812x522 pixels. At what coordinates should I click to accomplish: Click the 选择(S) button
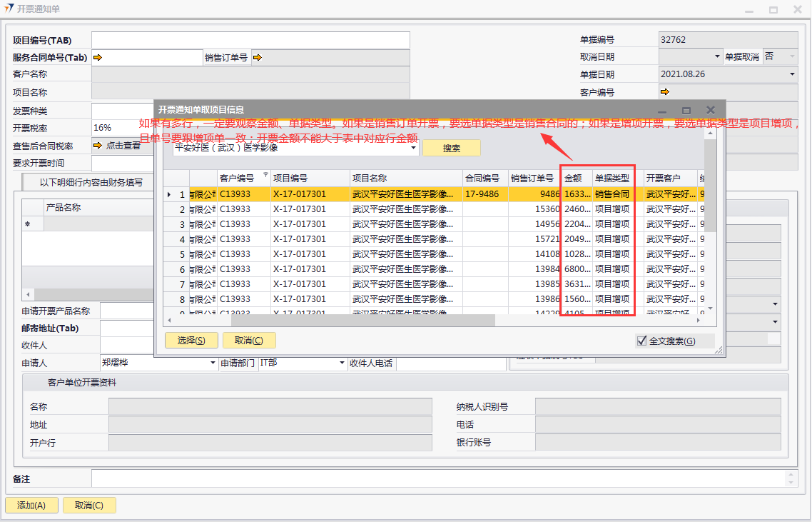point(191,341)
